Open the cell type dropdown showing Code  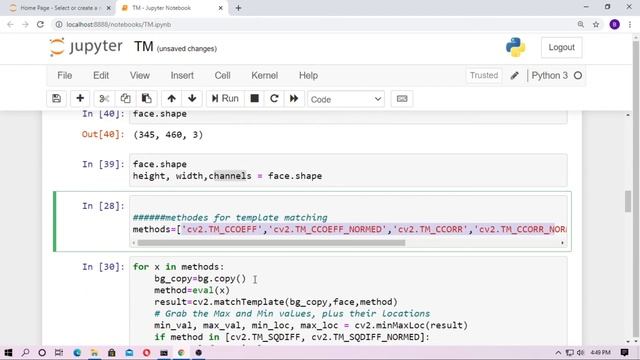click(346, 99)
